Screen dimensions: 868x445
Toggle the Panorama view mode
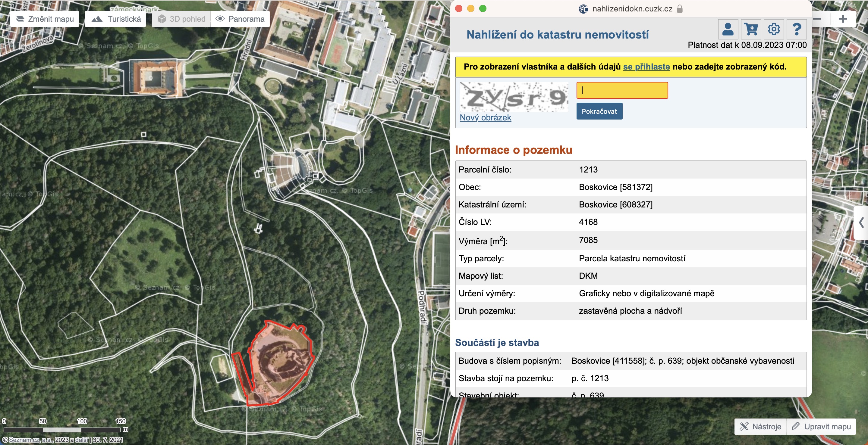[x=240, y=19]
